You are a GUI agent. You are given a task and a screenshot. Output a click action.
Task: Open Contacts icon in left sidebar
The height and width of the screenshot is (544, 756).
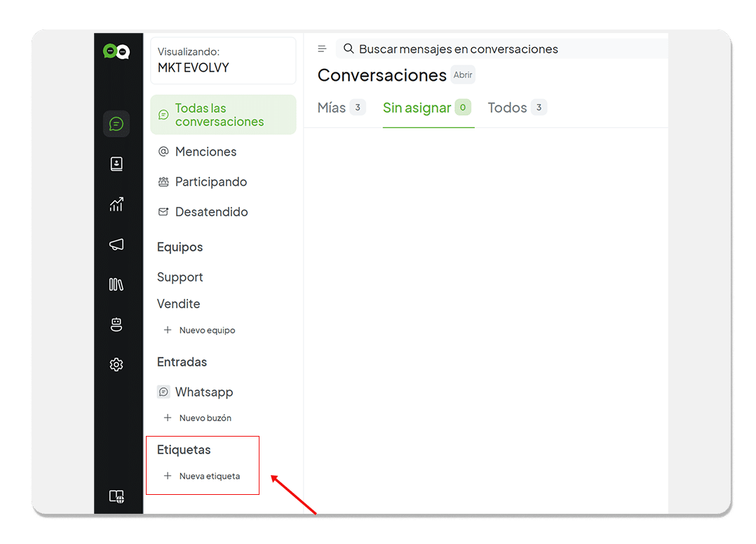pos(116,164)
